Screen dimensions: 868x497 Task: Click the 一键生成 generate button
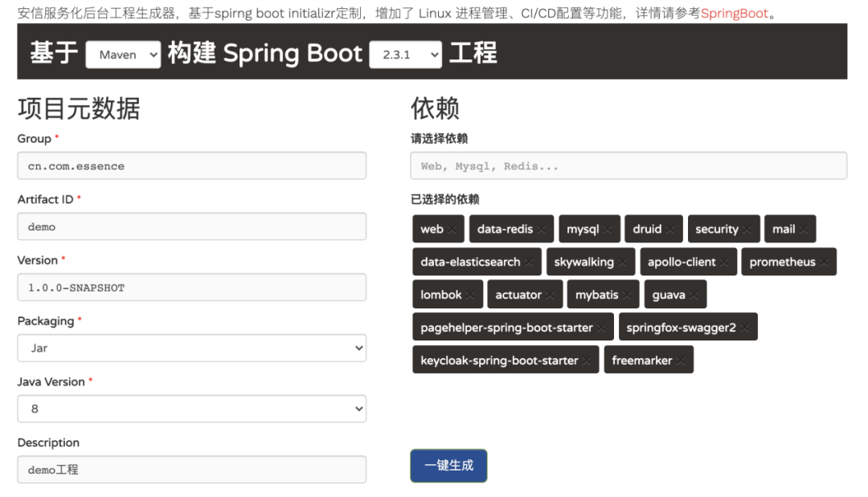[x=448, y=466]
